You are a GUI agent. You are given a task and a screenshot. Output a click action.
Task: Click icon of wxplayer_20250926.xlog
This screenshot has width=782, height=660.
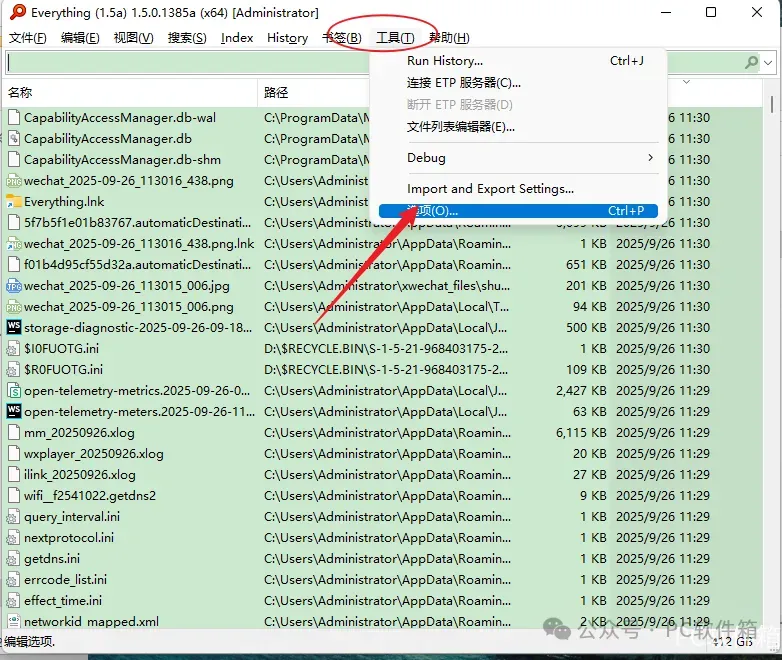[x=14, y=453]
